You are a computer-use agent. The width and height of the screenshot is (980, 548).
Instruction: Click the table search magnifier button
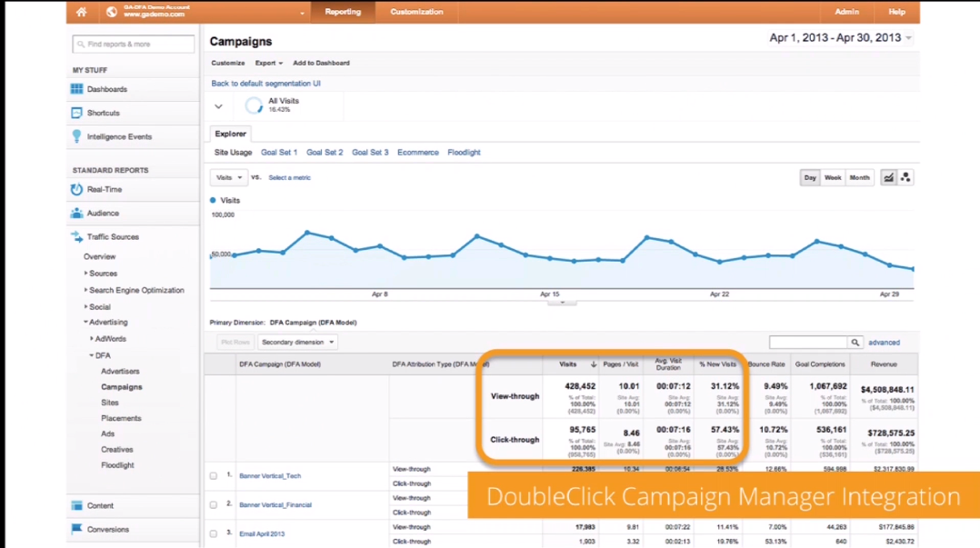click(x=855, y=343)
